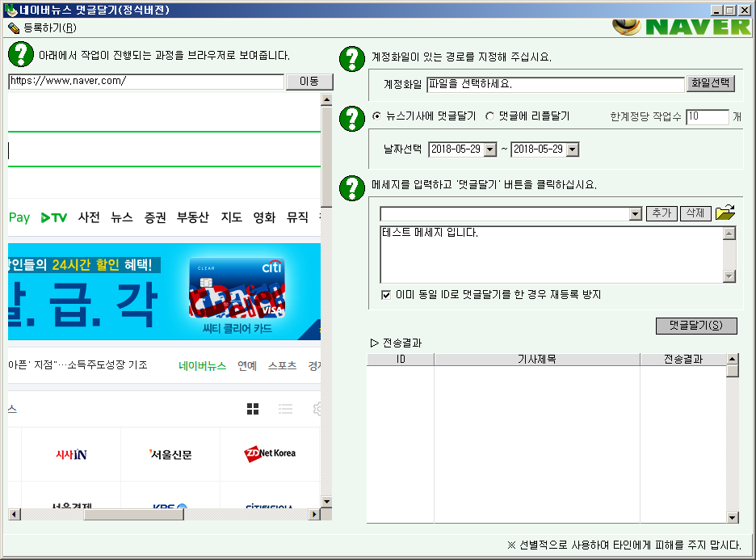Click the browser pane scroll-down arrow
The width and height of the screenshot is (756, 560).
click(326, 502)
